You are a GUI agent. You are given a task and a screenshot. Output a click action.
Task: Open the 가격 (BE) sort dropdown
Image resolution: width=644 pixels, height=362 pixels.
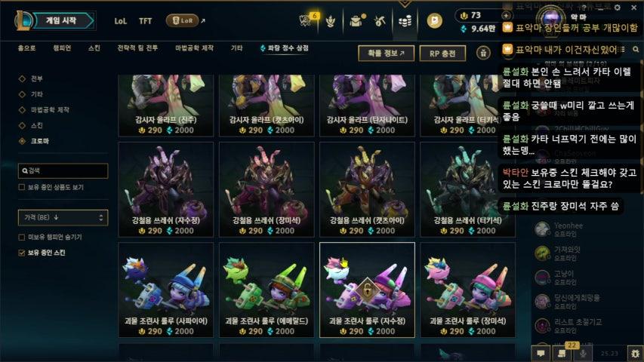pos(63,217)
